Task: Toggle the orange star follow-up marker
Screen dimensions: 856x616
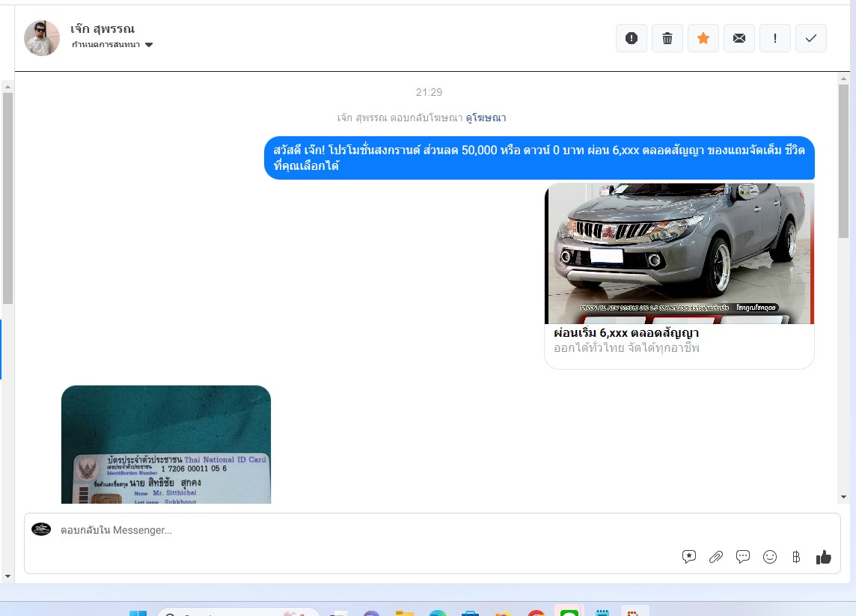Action: [703, 38]
